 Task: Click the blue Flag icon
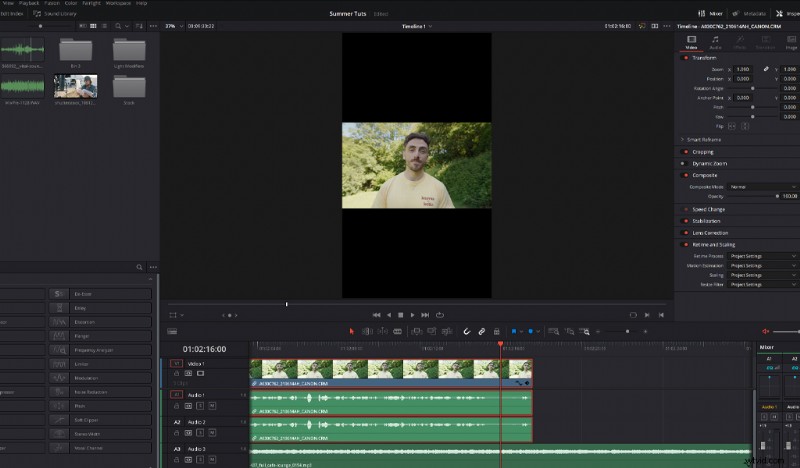coord(514,331)
